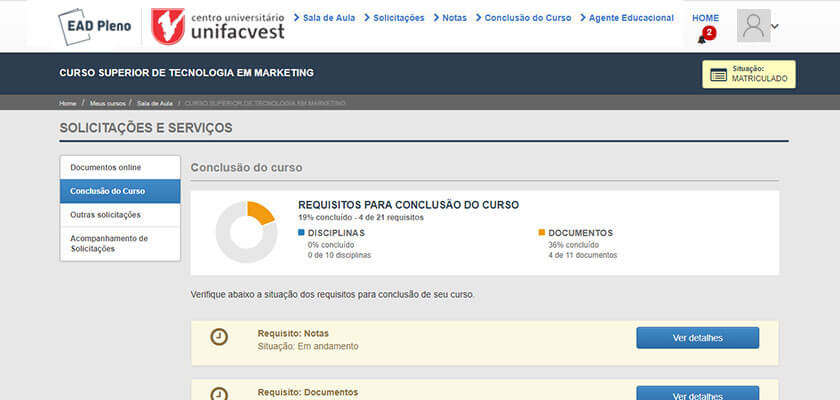
Task: Click the DOCUMENTOS label in the requirements summary
Action: coord(581,233)
